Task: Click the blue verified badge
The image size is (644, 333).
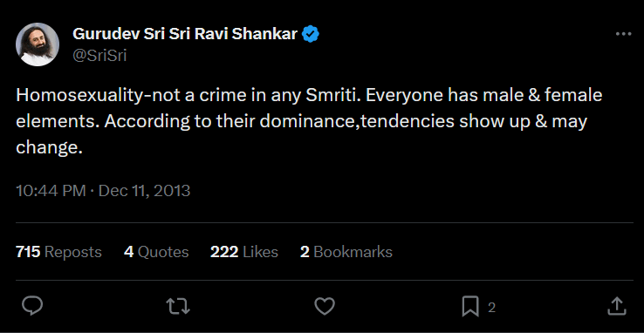Action: tap(311, 34)
